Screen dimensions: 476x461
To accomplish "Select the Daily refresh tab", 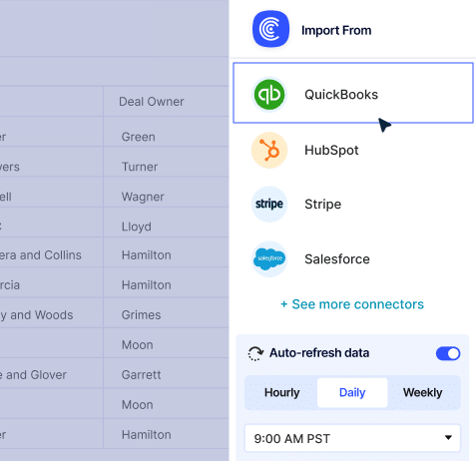I will pos(352,392).
